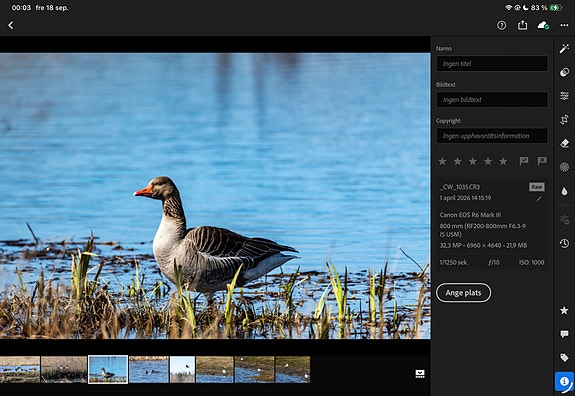
Task: Open the Edit sliders panel icon
Action: 564,96
